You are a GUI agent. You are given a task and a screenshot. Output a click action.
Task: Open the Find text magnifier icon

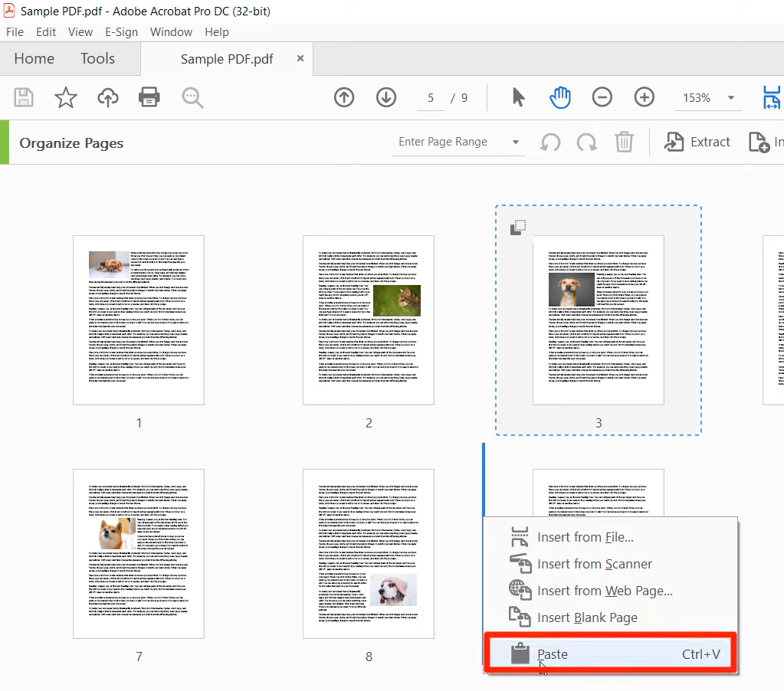[192, 97]
